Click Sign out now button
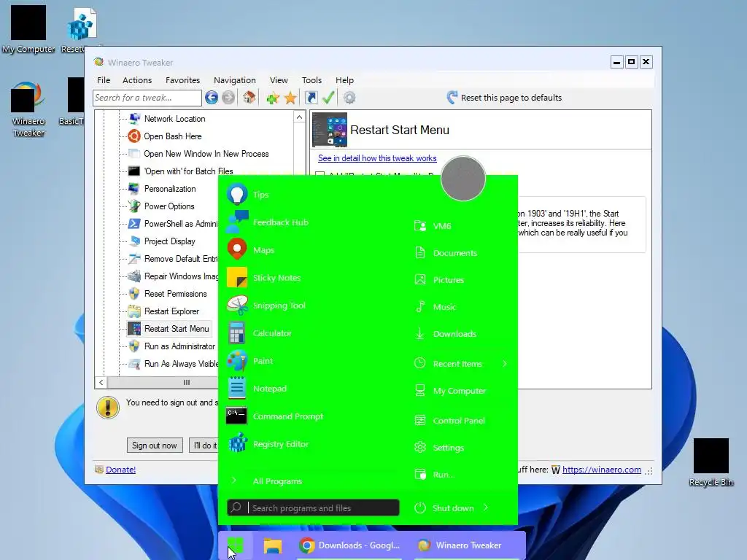 tap(155, 446)
